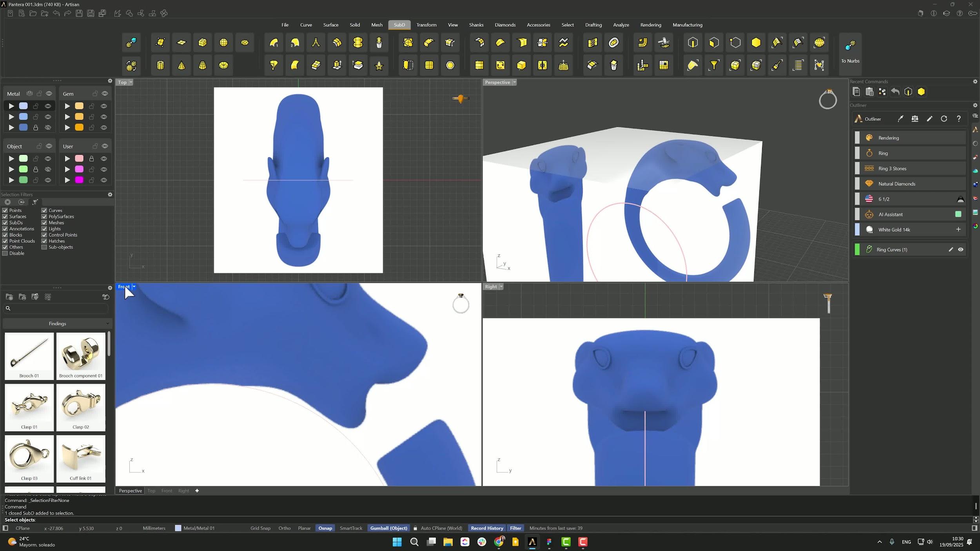
Task: Click the Outliner eyedropper icon
Action: pos(900,119)
